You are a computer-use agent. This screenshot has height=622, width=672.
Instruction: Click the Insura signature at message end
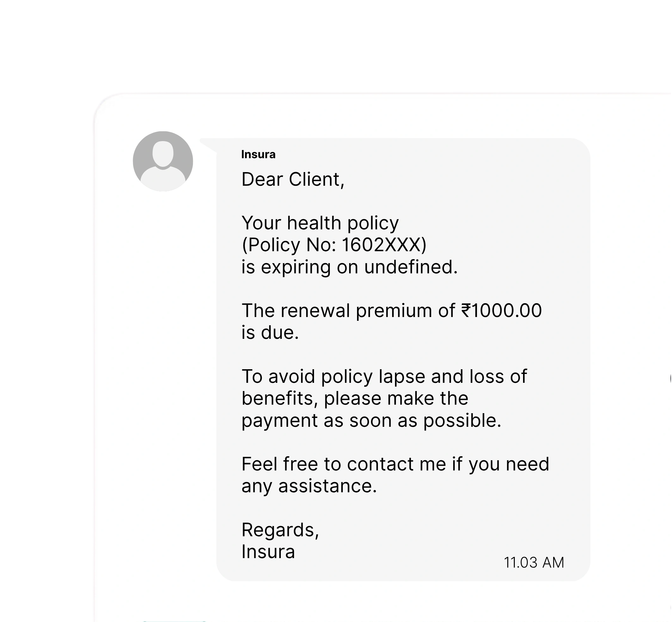(268, 552)
